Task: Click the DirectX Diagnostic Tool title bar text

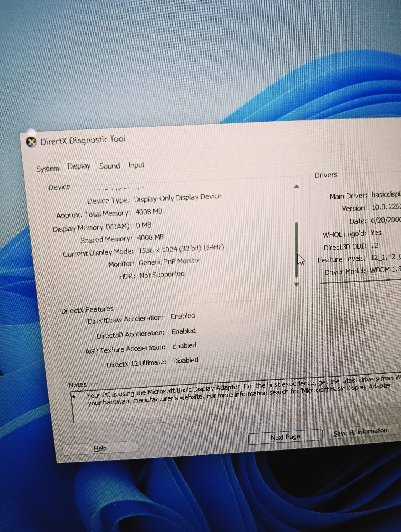Action: [83, 140]
